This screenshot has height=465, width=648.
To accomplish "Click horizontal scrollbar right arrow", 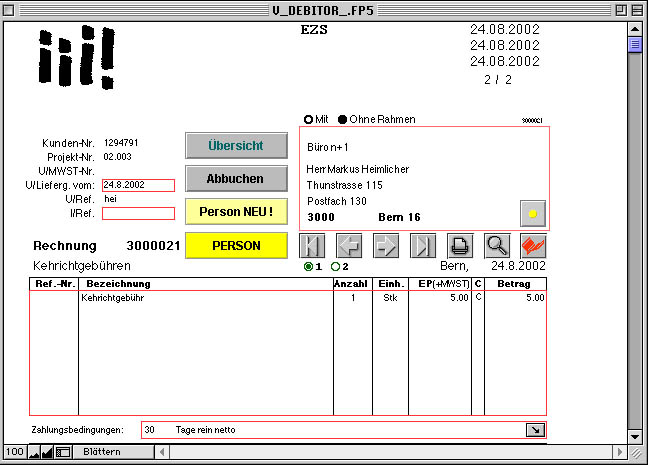I will (x=619, y=452).
